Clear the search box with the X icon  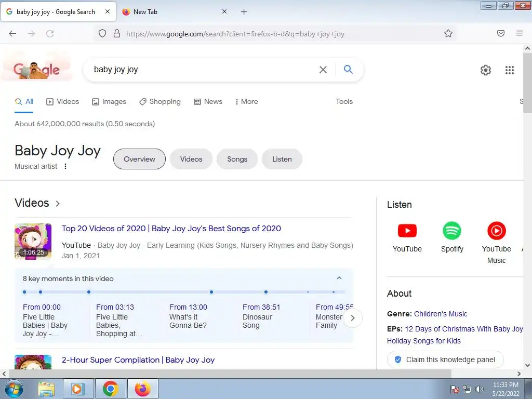click(323, 70)
